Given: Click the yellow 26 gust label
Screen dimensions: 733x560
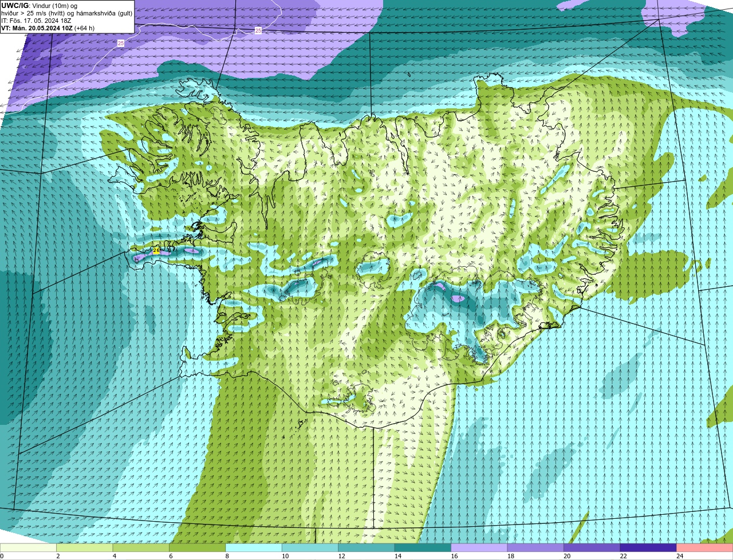Looking at the screenshot, I should pyautogui.click(x=156, y=251).
